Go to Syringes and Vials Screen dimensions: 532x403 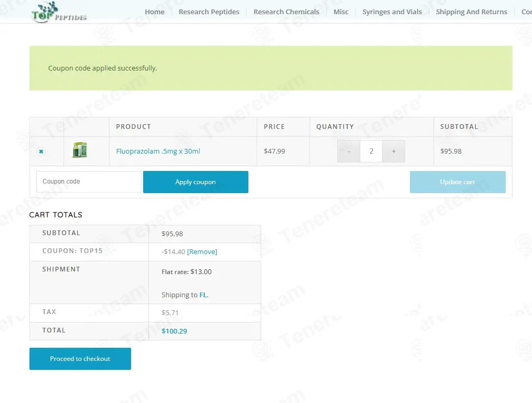click(392, 12)
